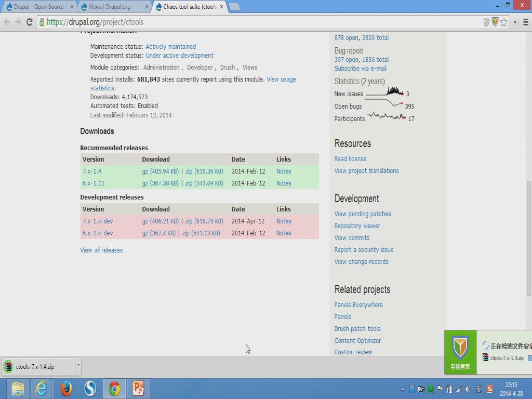The height and width of the screenshot is (399, 532).
Task: Open the Sogou browser taskbar icon
Action: pyautogui.click(x=90, y=389)
